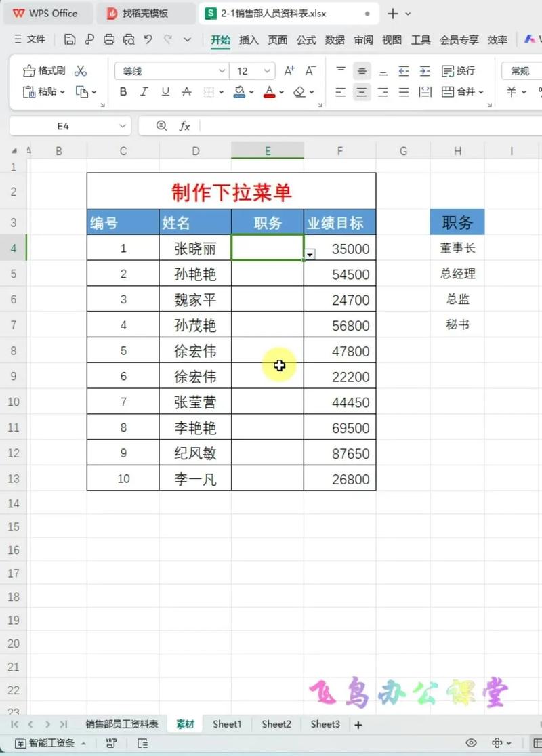Open the 文件 file menu
The image size is (542, 756).
(x=30, y=39)
